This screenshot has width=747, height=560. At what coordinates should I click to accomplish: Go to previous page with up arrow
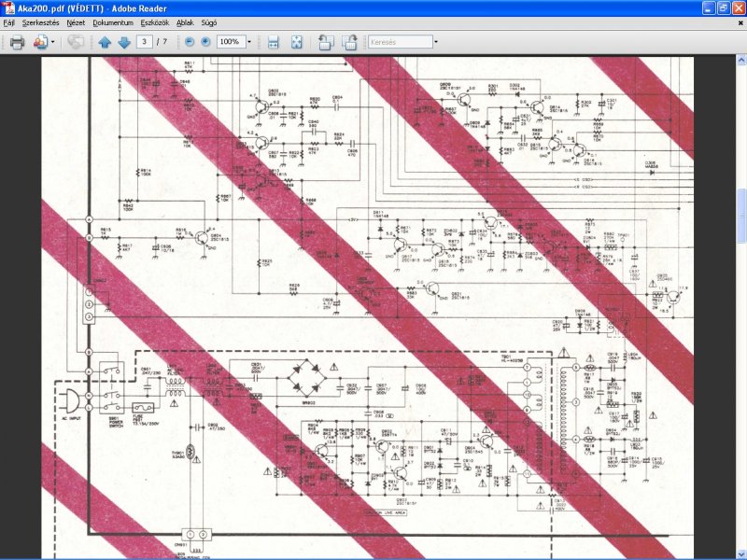point(105,42)
